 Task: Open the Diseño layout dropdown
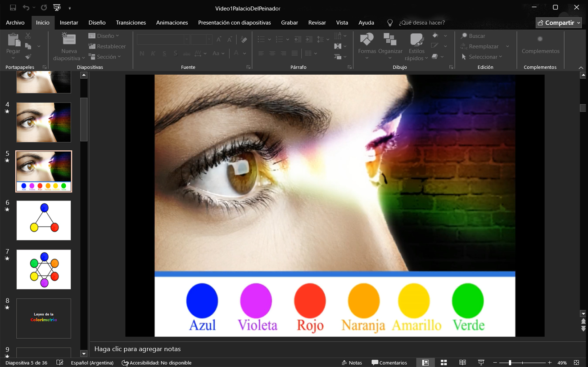[104, 36]
